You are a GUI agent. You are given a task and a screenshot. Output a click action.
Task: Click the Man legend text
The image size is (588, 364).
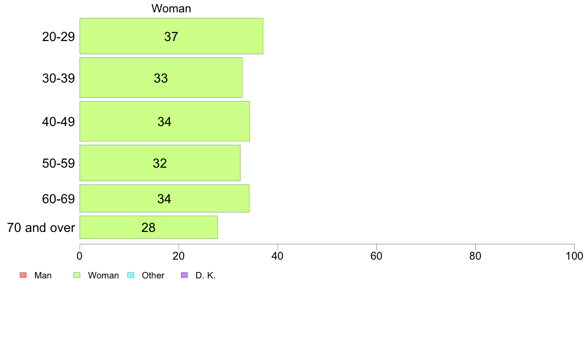(x=43, y=275)
